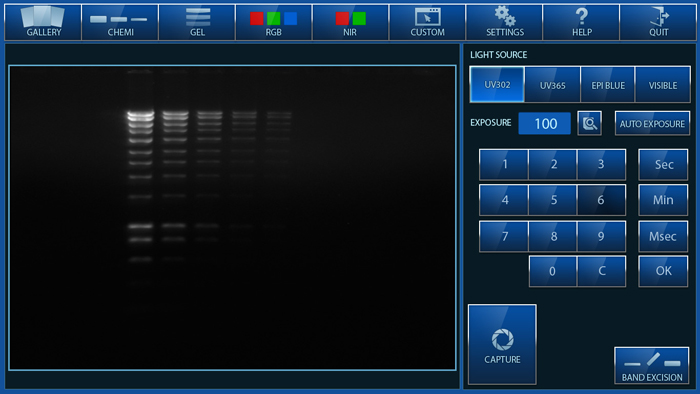Set exposure unit to Msec
The image size is (700, 394).
[x=663, y=236]
